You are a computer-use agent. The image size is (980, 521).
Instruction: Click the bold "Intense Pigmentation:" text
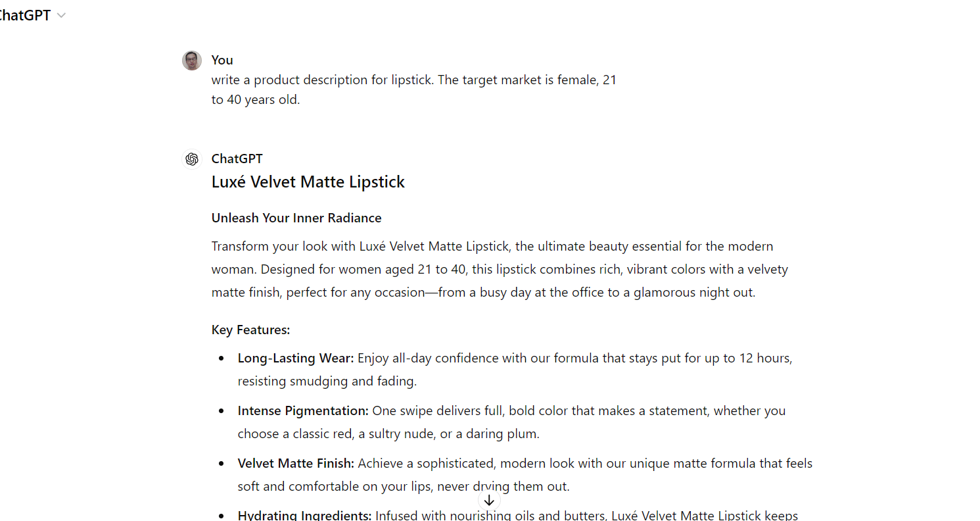pos(303,411)
